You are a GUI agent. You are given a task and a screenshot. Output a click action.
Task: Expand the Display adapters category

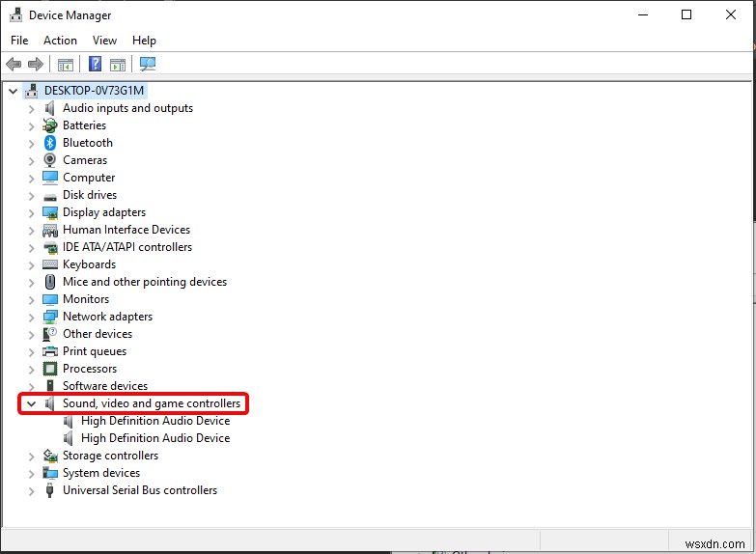pyautogui.click(x=31, y=213)
